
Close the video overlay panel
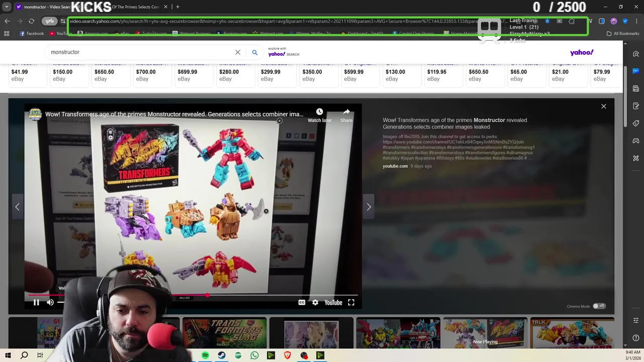(604, 106)
